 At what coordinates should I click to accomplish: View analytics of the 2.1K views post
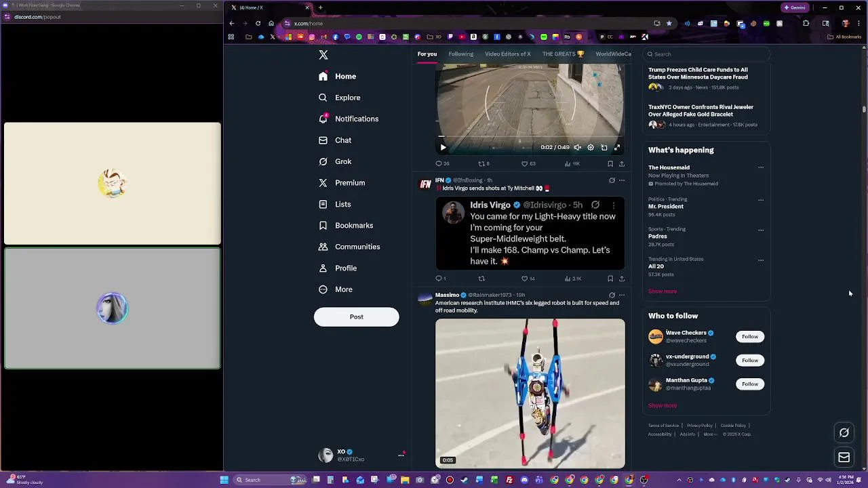click(573, 279)
